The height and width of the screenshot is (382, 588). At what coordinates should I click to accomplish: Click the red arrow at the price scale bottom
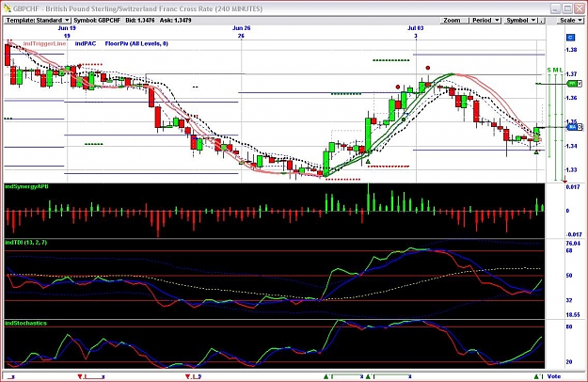pos(564,182)
